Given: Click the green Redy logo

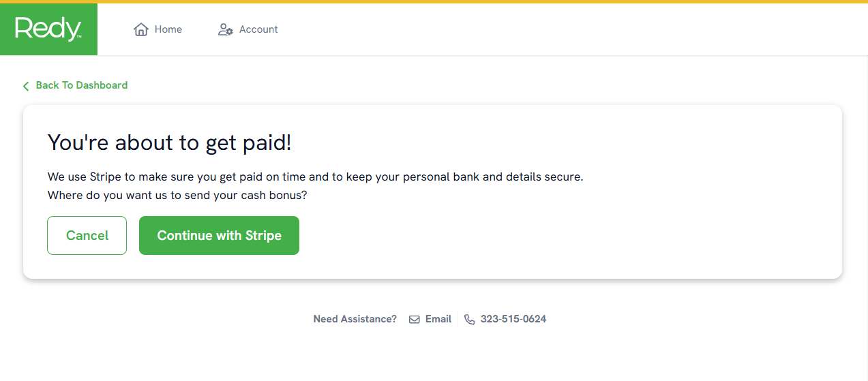Looking at the screenshot, I should (48, 29).
